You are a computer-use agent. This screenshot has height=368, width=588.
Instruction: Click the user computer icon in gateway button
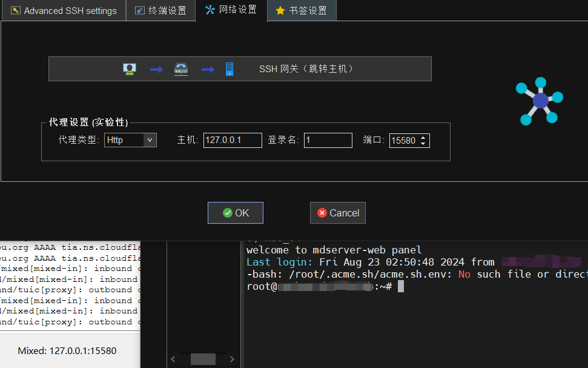coord(130,69)
